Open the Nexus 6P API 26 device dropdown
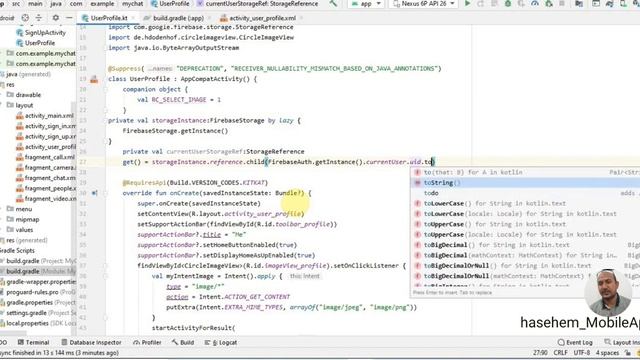Viewport: 640px width, 360px height. coord(423,4)
